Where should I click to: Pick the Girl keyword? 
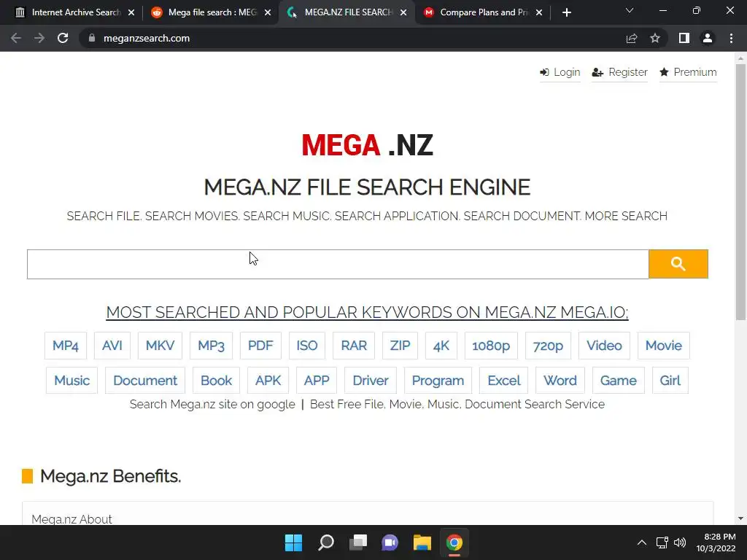[670, 381]
